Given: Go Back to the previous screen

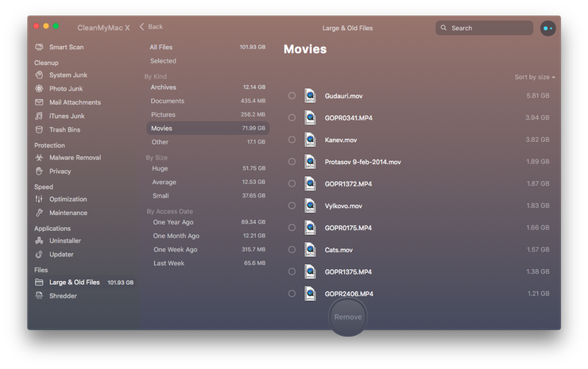Looking at the screenshot, I should [x=151, y=27].
